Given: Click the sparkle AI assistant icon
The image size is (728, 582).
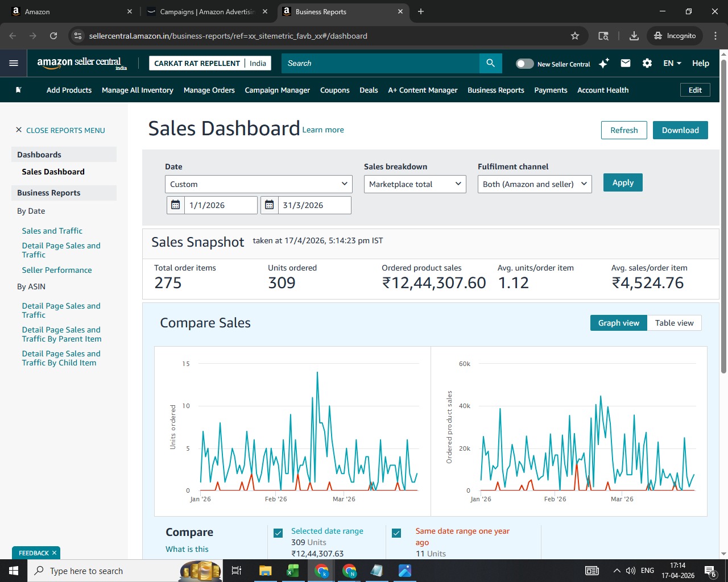Looking at the screenshot, I should pos(604,63).
